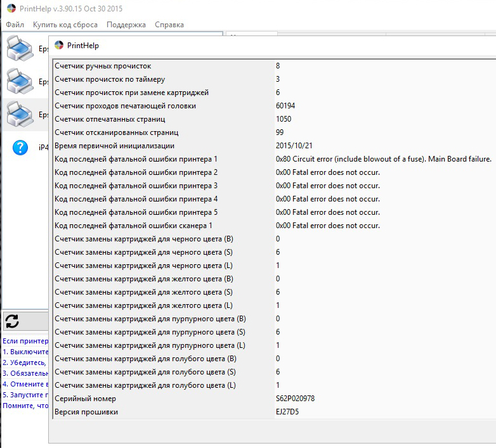496x448 pixels.
Task: Select row 'для черного цвета (S)'
Action: [274, 252]
